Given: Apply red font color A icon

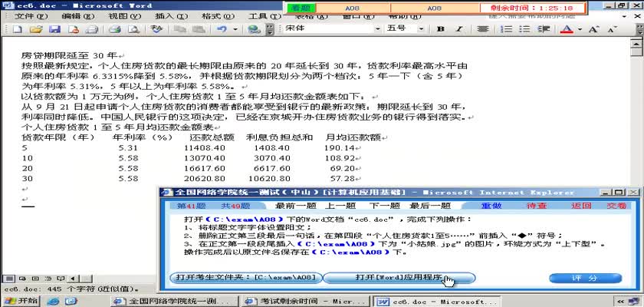Looking at the screenshot, I should (x=567, y=29).
